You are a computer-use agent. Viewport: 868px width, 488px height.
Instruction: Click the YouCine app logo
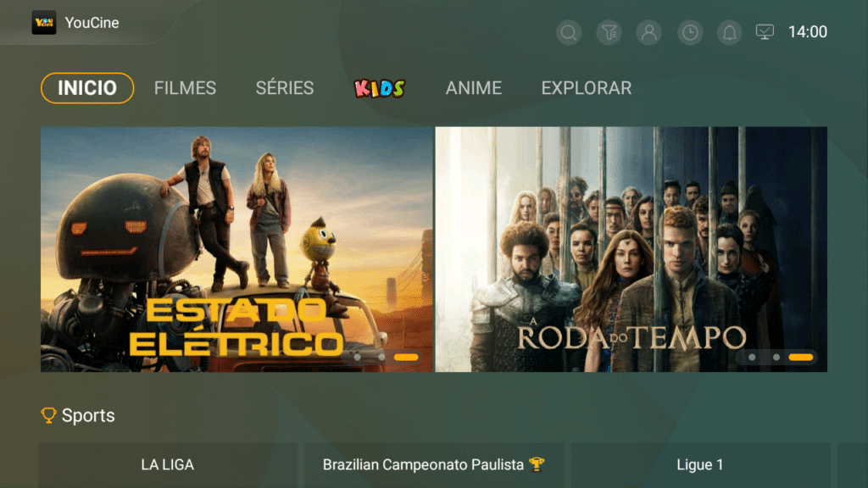coord(44,23)
